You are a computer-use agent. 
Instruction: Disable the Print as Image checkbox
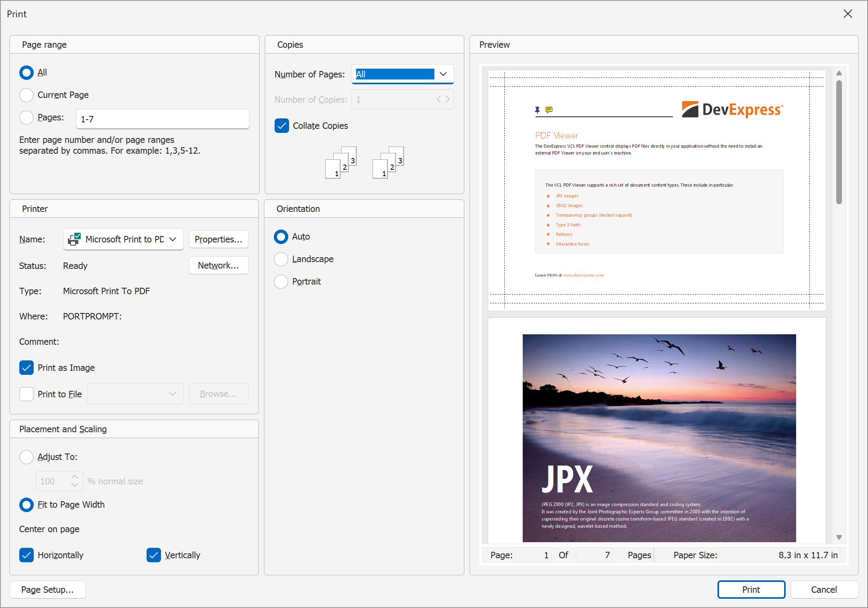click(26, 368)
